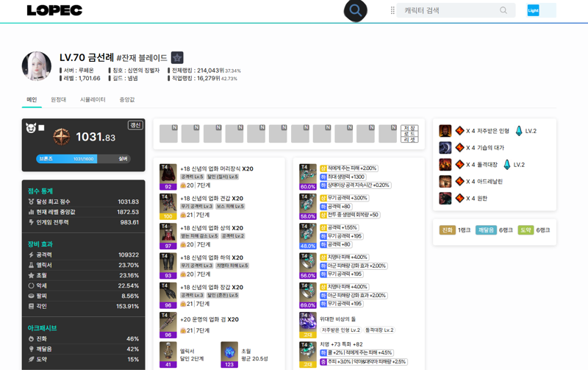Click the 무기 공격력 +3.00% earring option

click(x=344, y=198)
